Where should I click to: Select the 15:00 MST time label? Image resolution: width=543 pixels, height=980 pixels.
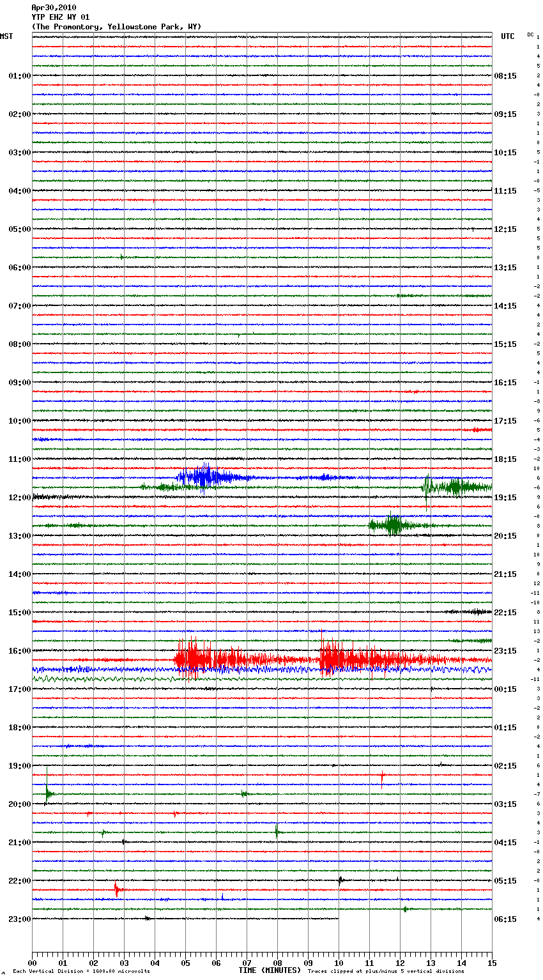[20, 613]
